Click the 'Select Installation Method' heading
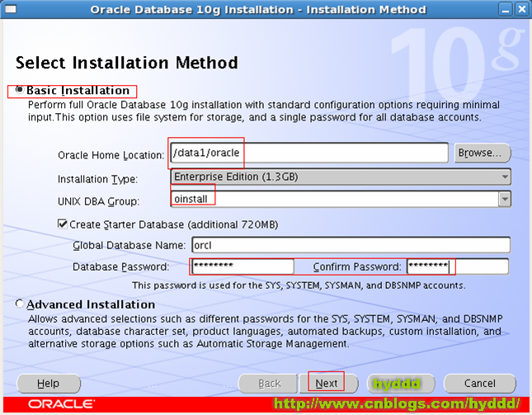532x415 pixels. (127, 63)
